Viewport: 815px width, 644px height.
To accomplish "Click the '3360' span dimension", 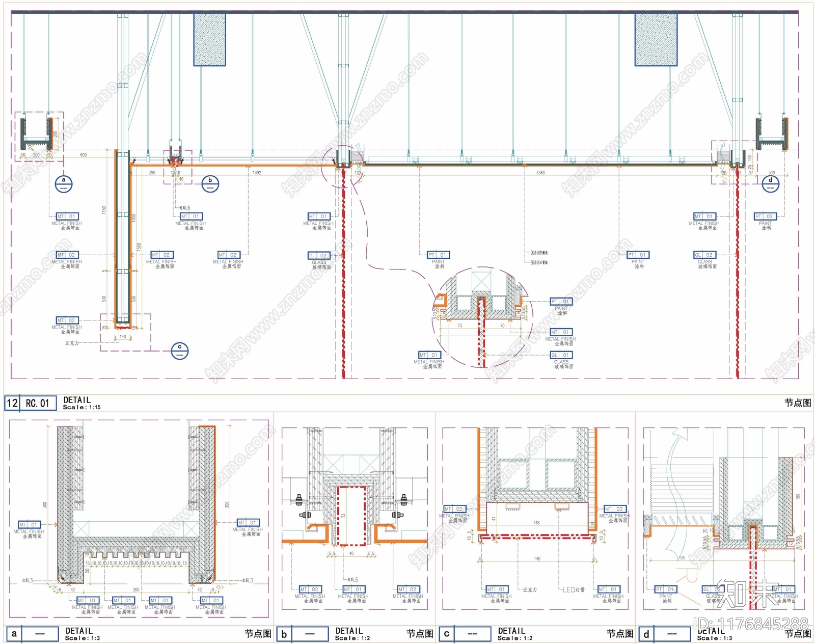I will [540, 173].
